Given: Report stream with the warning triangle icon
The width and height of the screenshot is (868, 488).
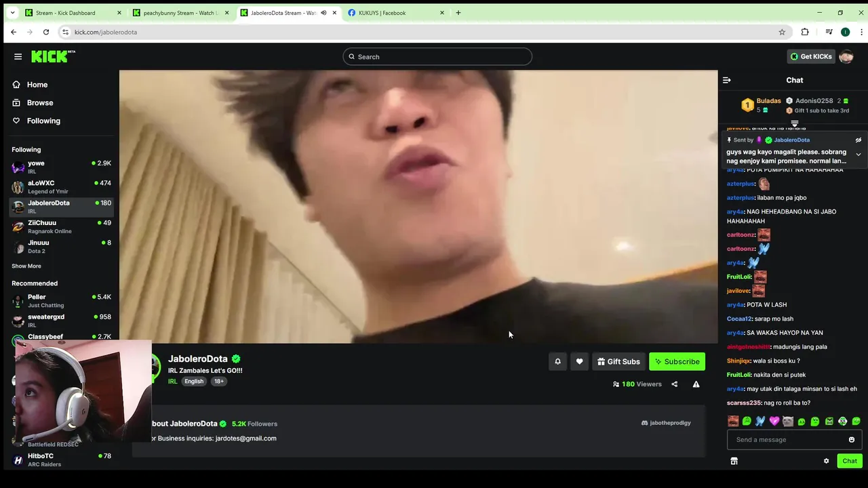Looking at the screenshot, I should pyautogui.click(x=696, y=384).
